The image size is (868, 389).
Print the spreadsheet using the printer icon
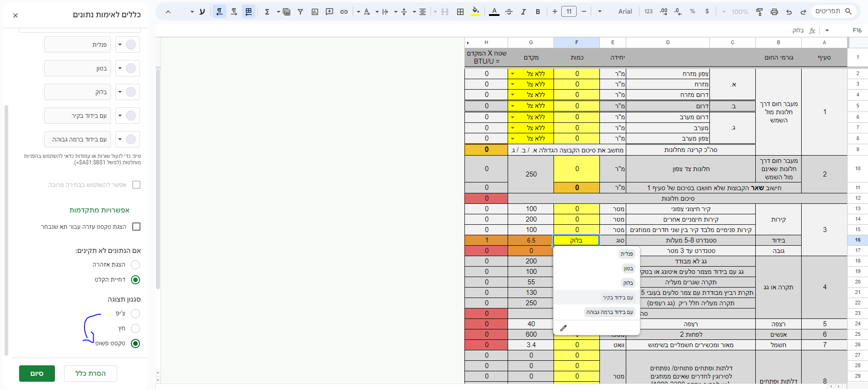(x=774, y=12)
